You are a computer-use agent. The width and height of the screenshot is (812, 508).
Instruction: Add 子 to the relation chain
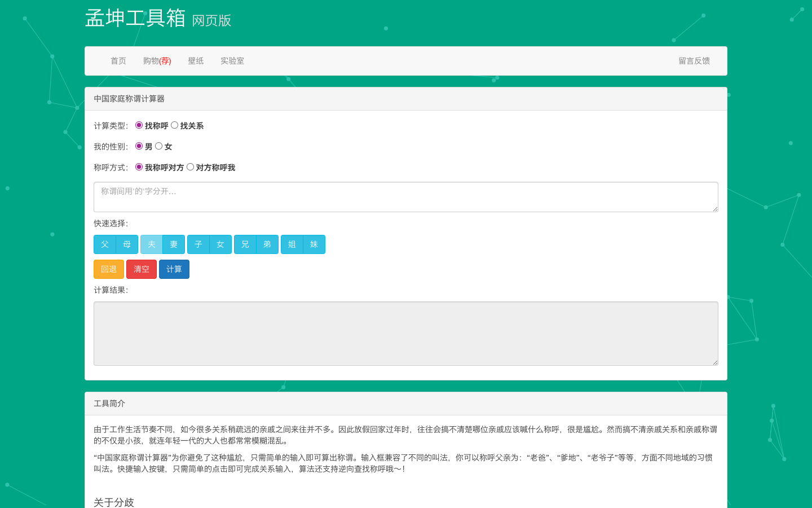(198, 244)
